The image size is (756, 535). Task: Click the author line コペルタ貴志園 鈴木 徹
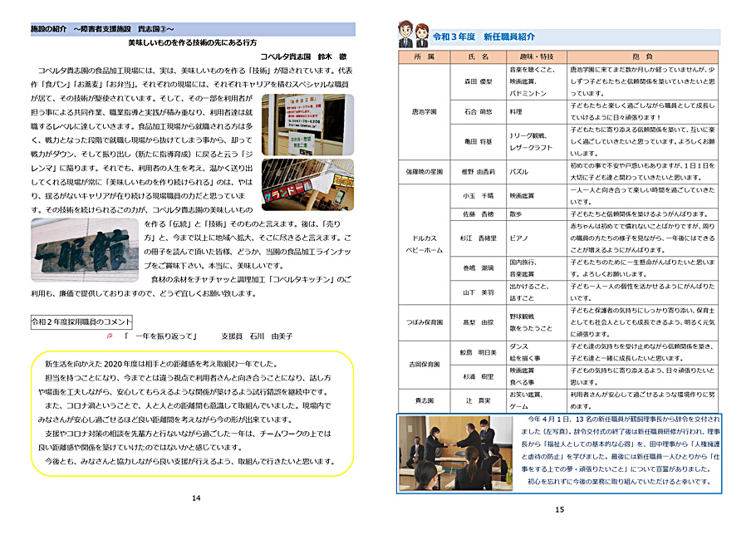(x=303, y=56)
